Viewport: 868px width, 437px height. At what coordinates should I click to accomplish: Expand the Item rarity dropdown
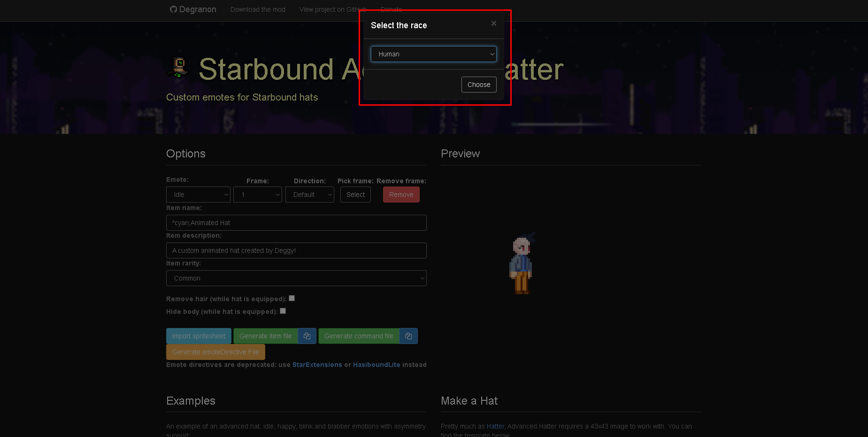click(x=296, y=278)
